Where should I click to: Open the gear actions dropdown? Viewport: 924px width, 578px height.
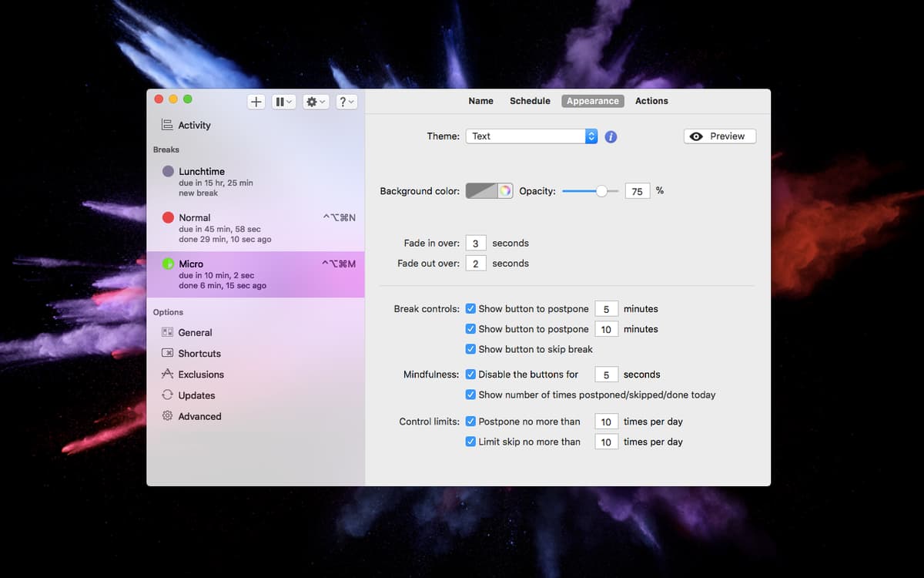tap(316, 102)
